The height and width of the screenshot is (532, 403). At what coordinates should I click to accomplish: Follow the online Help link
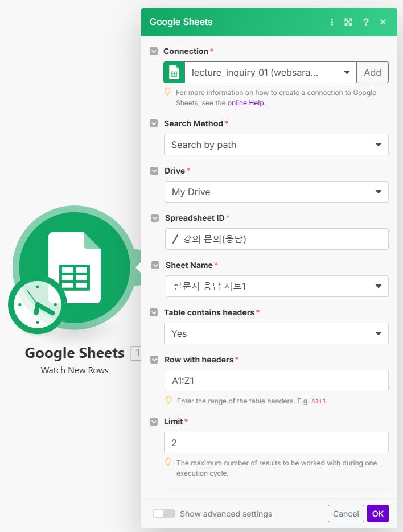[246, 103]
